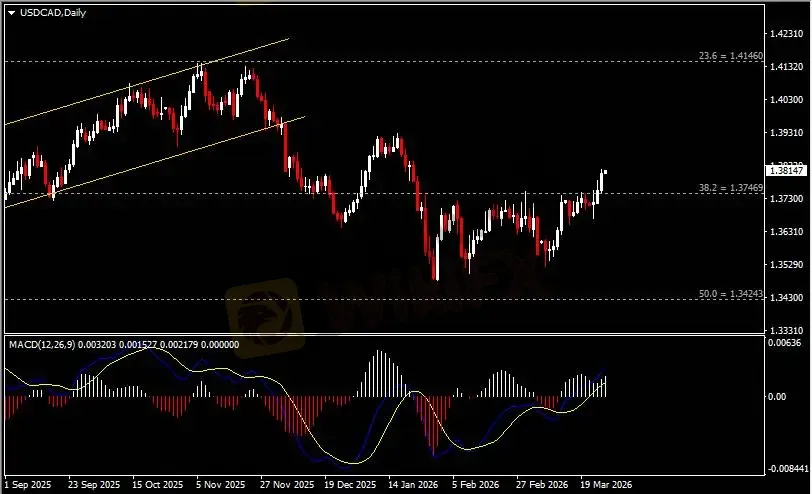The width and height of the screenshot is (812, 494).
Task: Click the 0.00636 MACD scale value
Action: 785,343
